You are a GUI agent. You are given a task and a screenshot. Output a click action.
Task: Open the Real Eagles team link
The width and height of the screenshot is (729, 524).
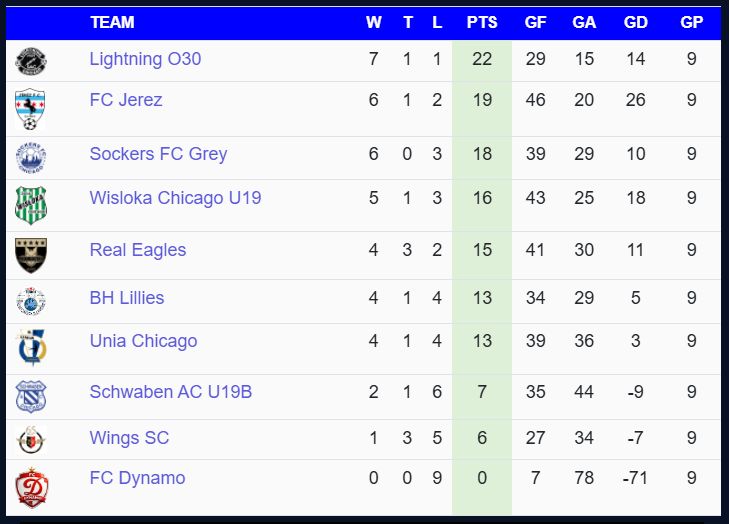pos(138,250)
